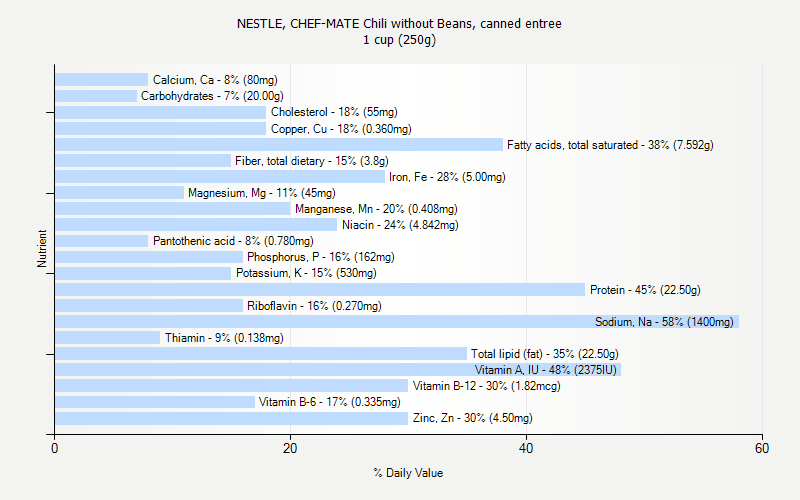Screen dimensions: 800x500
Task: Select the 'Carbohydrates - 7% (20.00g)' label
Action: click(212, 96)
